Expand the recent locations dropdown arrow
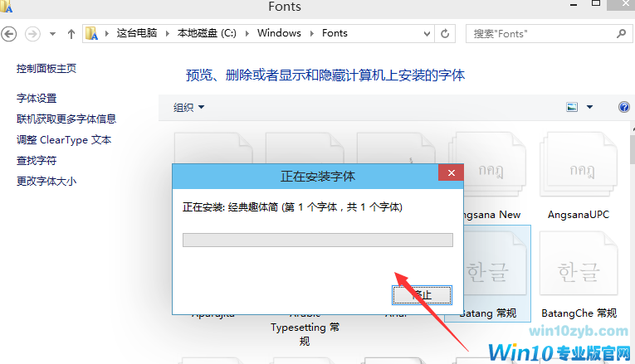The width and height of the screenshot is (635, 364). (x=52, y=34)
